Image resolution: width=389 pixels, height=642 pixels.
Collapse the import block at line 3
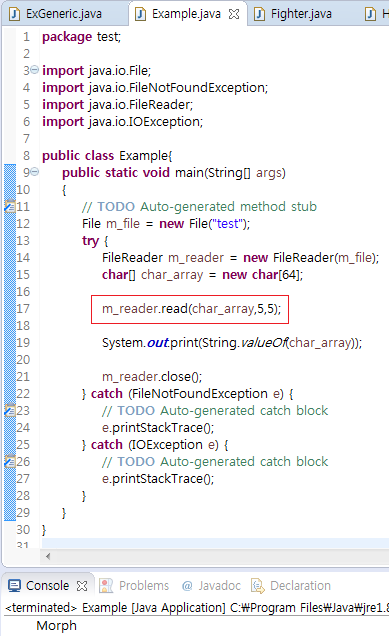pos(35,70)
